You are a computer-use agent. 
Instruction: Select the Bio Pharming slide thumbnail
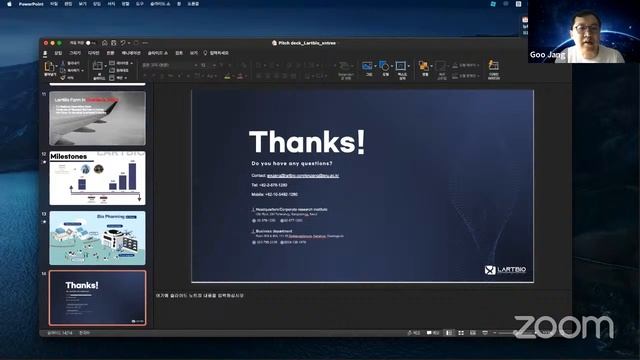point(98,238)
